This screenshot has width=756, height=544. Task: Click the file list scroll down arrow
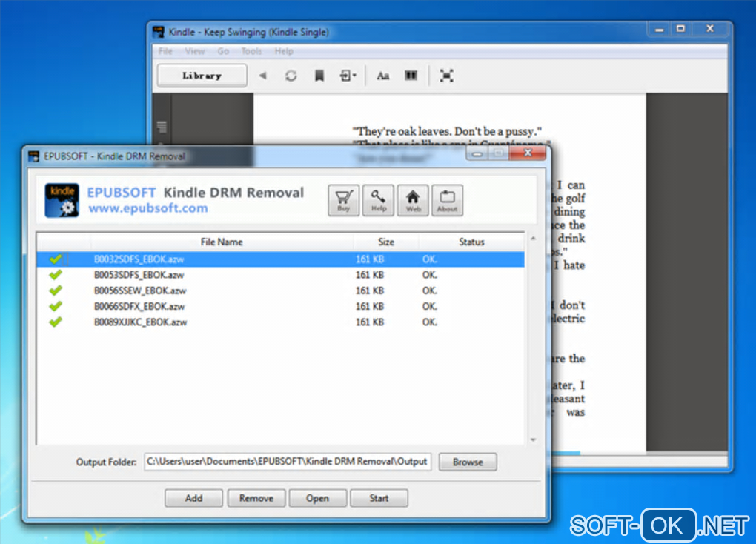tap(533, 439)
